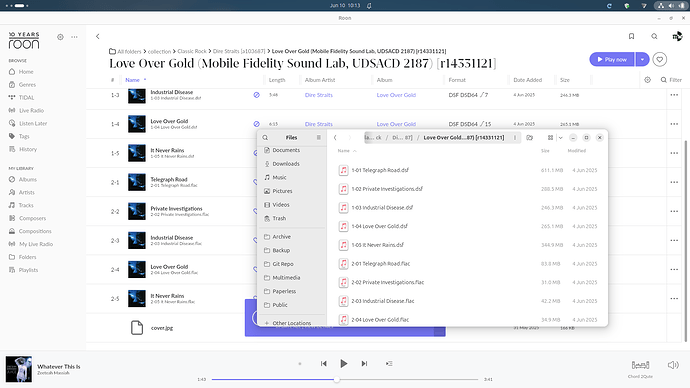
Task: Open Roon search magnifier icon
Action: coord(654,37)
